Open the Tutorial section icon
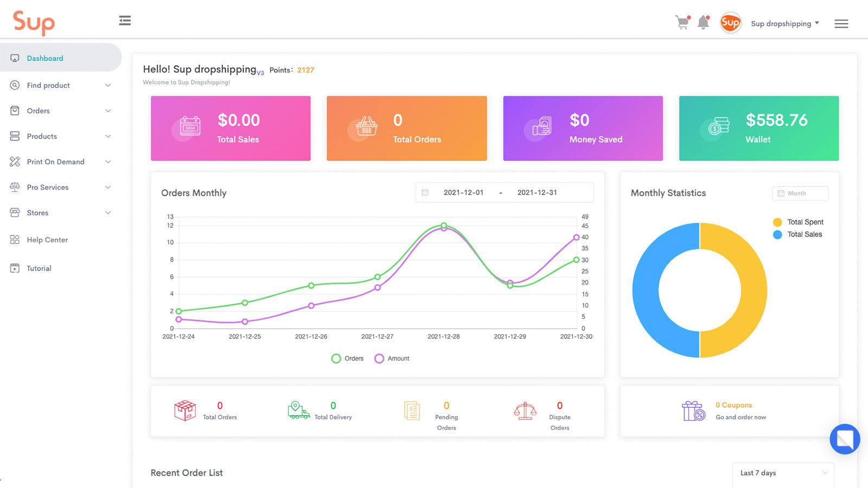 pyautogui.click(x=14, y=268)
